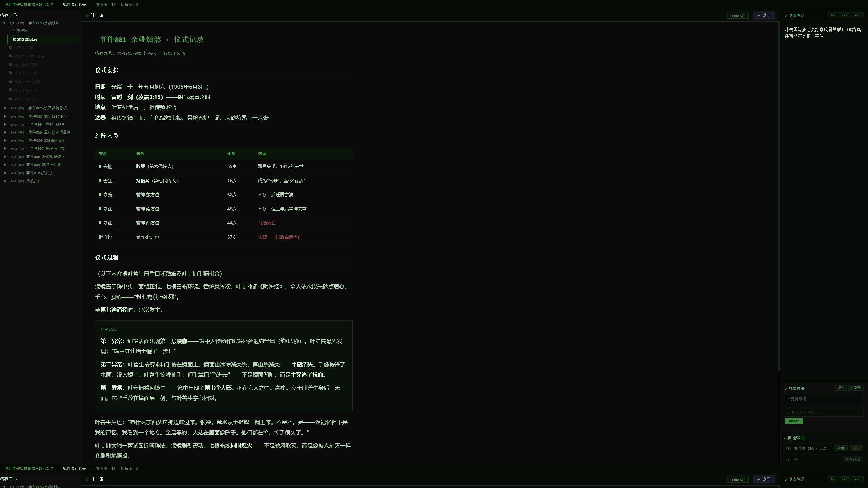Expand the 事件005-重庆防空洞回声 folder
Image resolution: width=868 pixels, height=488 pixels.
tap(5, 132)
